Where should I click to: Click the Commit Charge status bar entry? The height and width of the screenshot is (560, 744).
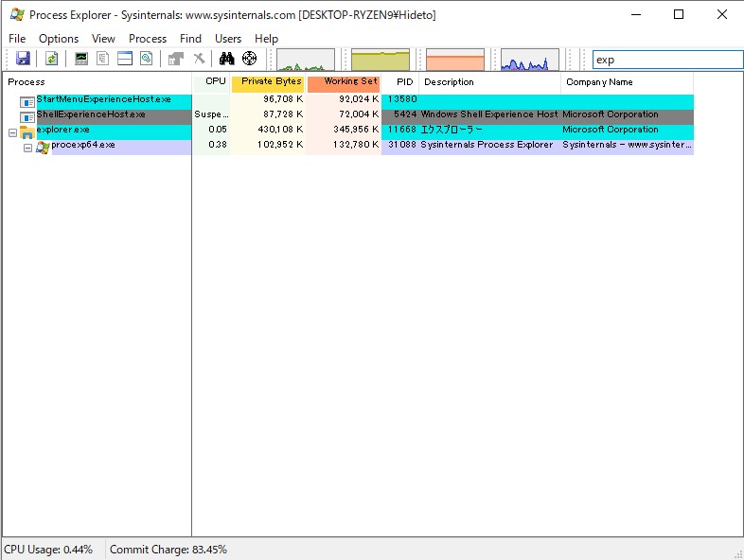click(168, 550)
